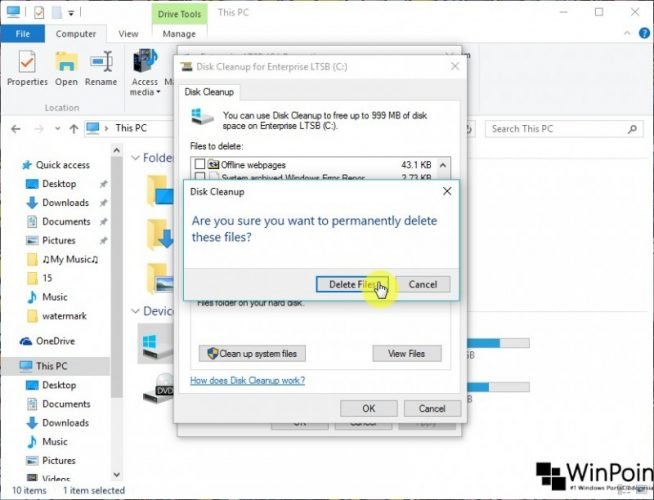Select OneDrive in the navigation pane
654x500 pixels.
click(55, 341)
